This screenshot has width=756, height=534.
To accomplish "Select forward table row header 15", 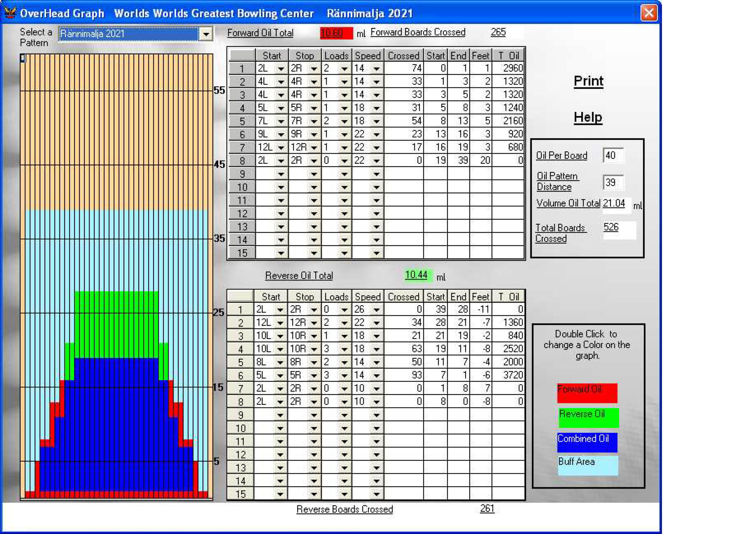I will click(x=242, y=253).
